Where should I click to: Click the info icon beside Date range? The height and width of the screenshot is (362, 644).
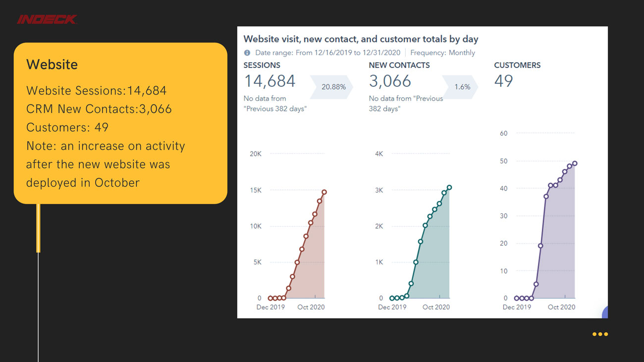(247, 52)
